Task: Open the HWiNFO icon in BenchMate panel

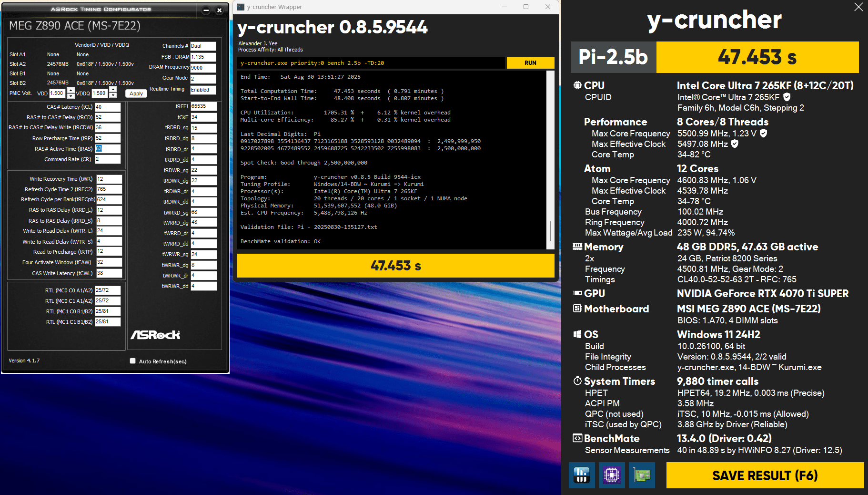Action: tap(582, 475)
